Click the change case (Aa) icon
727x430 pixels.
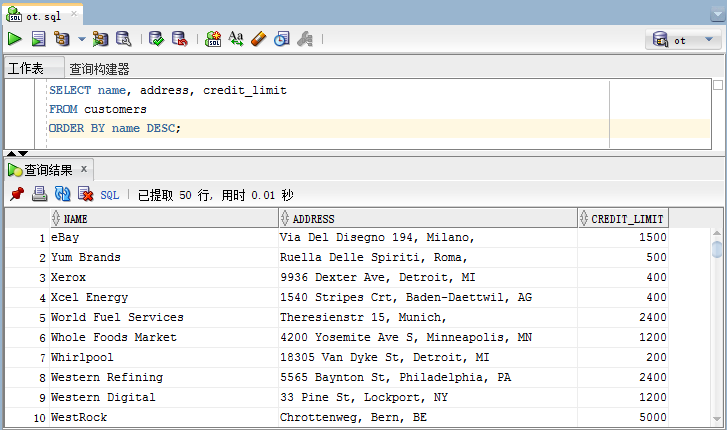click(236, 39)
